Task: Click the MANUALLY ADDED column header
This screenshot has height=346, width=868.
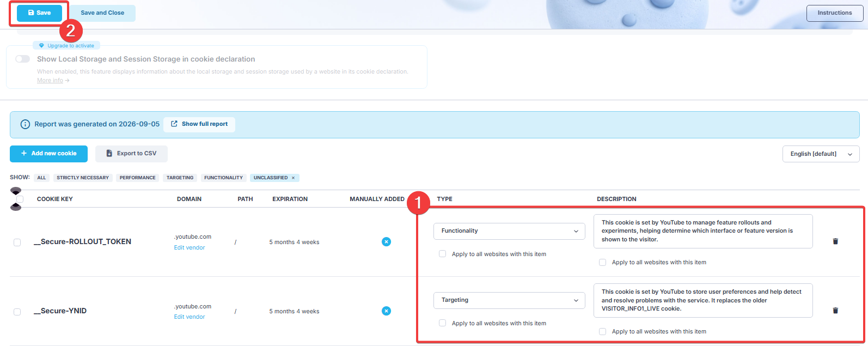Action: click(377, 199)
